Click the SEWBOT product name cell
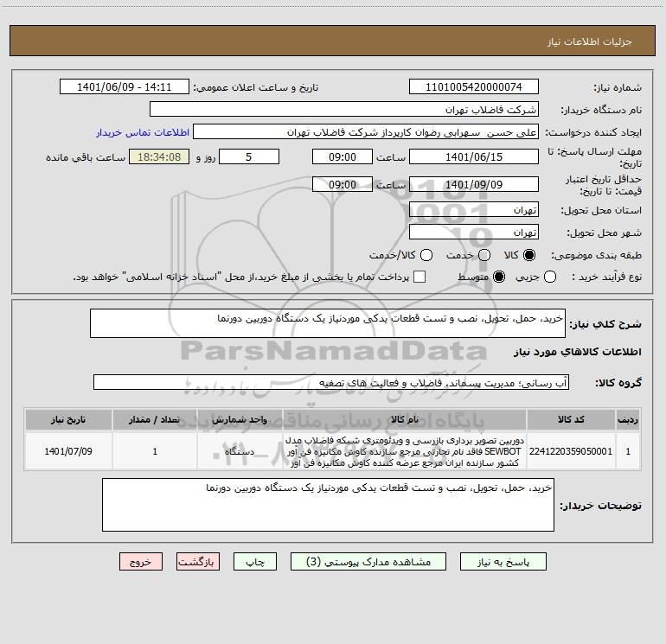 point(405,451)
